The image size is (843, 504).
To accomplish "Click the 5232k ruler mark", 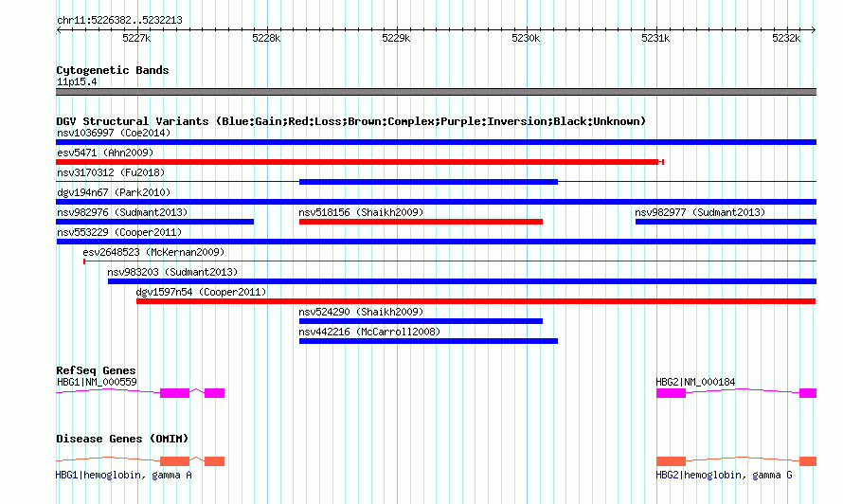I will tap(786, 38).
